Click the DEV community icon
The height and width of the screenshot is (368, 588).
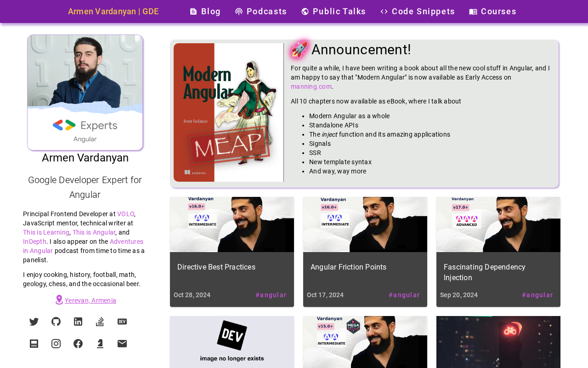point(122,322)
